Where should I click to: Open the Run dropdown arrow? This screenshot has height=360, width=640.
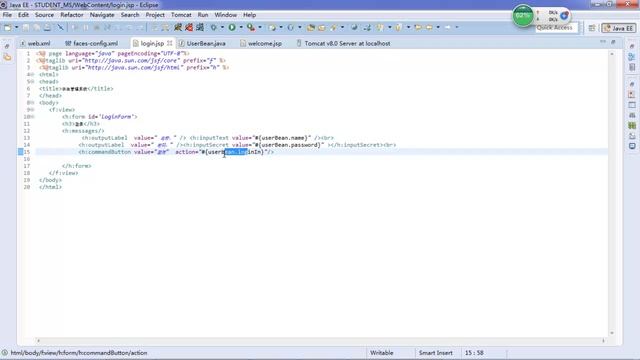click(x=241, y=27)
